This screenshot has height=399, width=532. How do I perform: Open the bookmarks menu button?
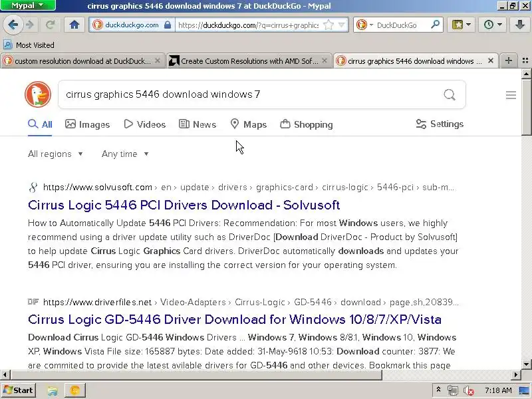[461, 25]
